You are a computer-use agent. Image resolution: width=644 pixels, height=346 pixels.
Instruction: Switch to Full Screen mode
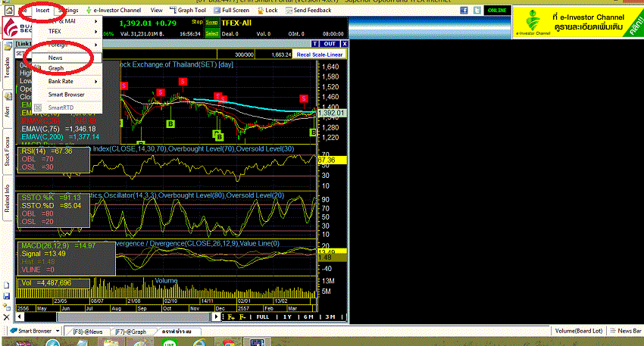[x=232, y=11]
